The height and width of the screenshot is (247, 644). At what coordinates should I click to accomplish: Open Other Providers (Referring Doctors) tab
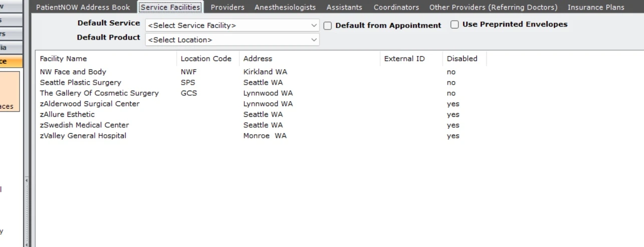493,7
